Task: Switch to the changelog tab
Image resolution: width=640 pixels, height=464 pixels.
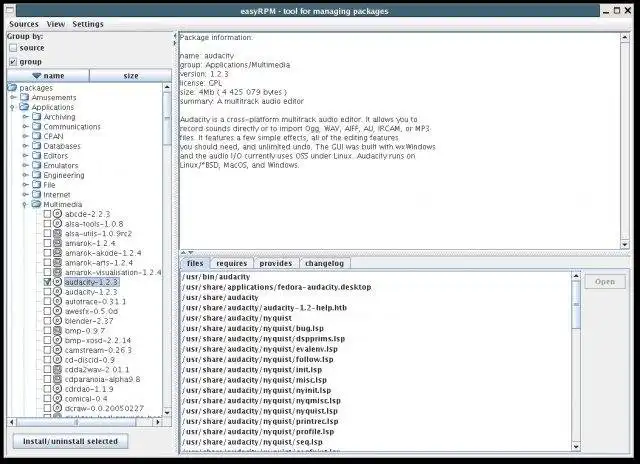Action: click(x=324, y=263)
